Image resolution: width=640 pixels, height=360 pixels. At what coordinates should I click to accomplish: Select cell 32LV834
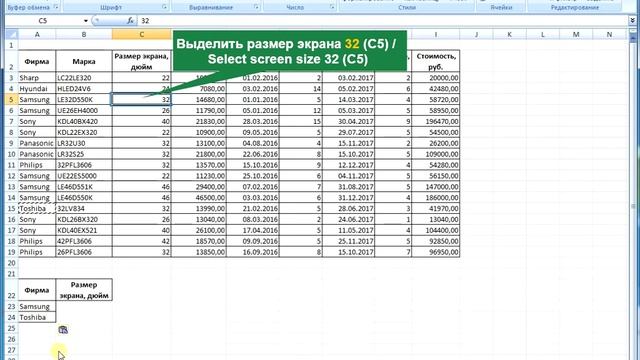point(84,208)
